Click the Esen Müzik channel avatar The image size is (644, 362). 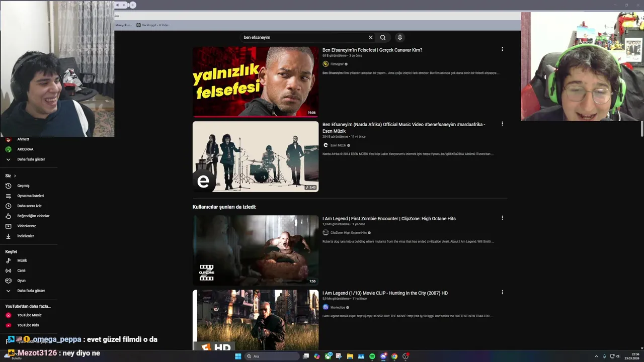[326, 145]
